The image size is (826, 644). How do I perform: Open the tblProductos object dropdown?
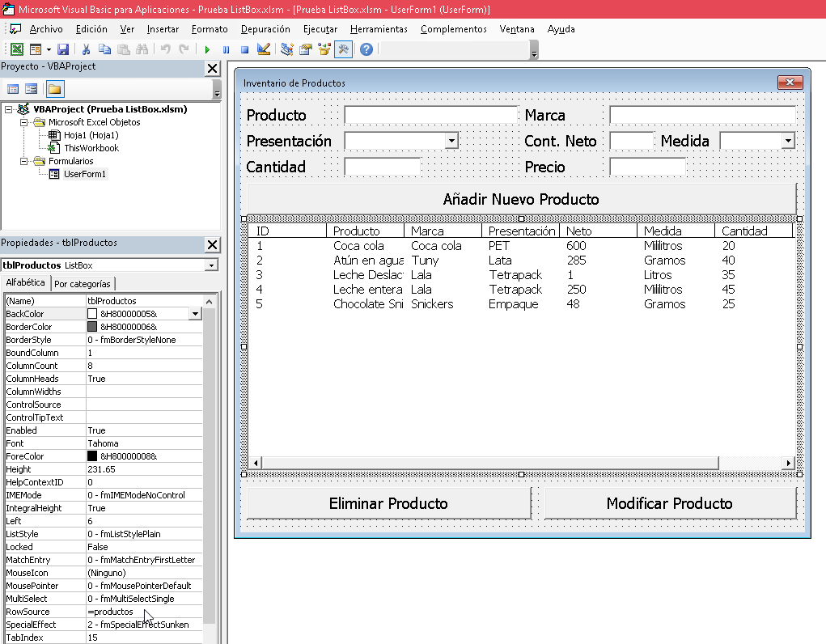[x=211, y=265]
